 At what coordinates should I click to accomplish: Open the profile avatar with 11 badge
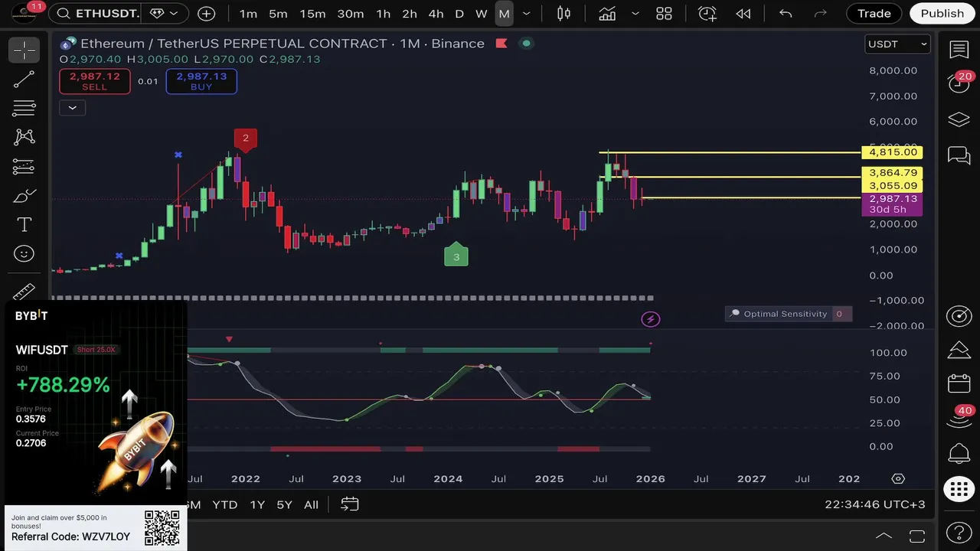click(x=23, y=13)
